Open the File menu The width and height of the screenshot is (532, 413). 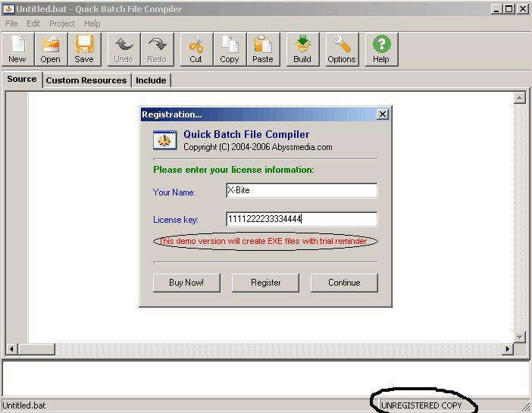click(11, 23)
